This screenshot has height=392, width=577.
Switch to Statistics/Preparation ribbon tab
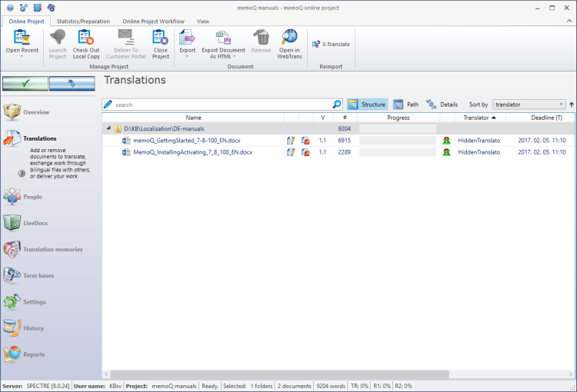[x=83, y=22]
